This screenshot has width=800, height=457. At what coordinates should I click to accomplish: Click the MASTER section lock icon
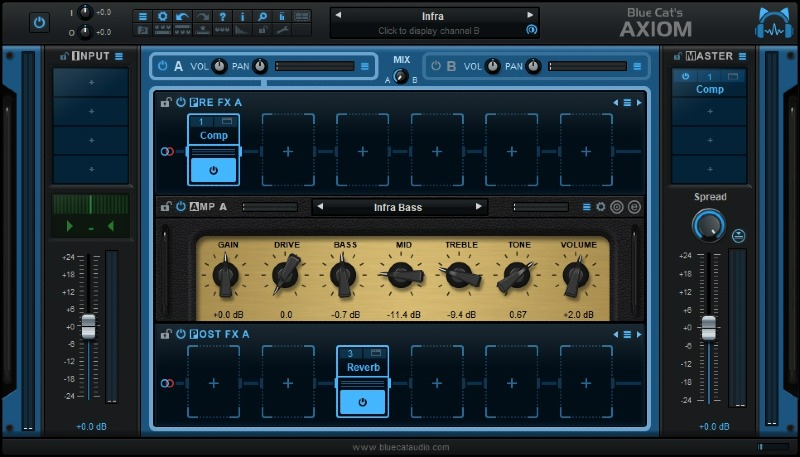point(678,56)
